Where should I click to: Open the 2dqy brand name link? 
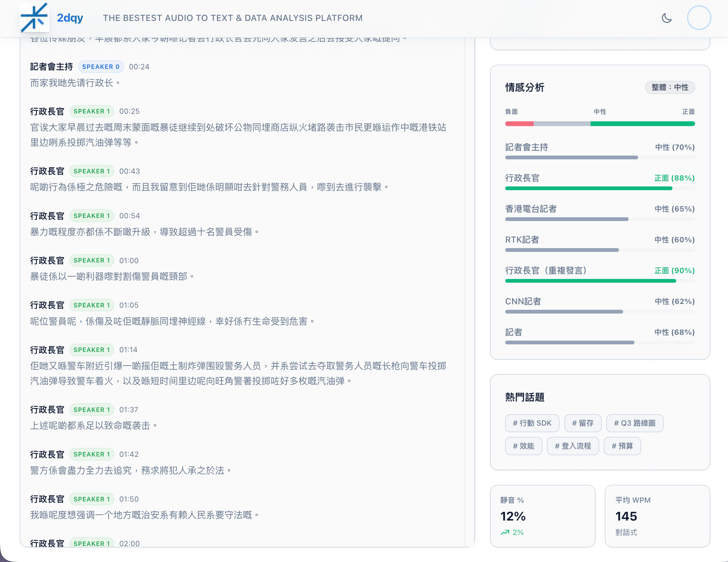pos(70,18)
